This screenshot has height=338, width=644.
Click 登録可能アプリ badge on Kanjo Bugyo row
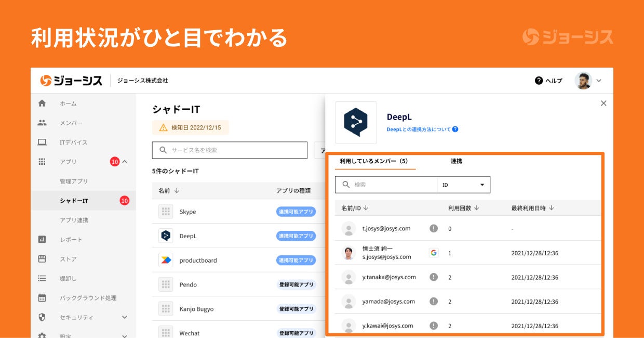click(296, 309)
